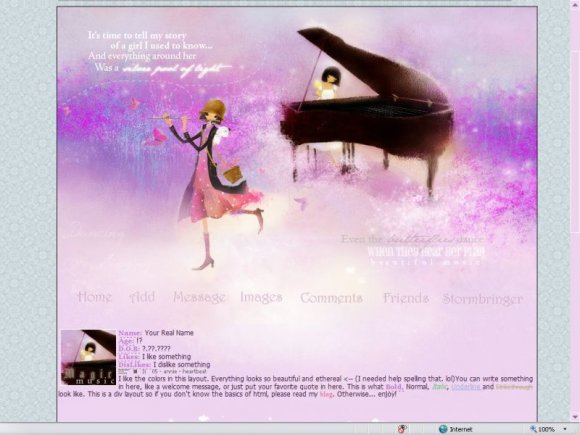The image size is (580, 435).
Task: Click the zoom magnifier icon showing 100%
Action: click(533, 429)
